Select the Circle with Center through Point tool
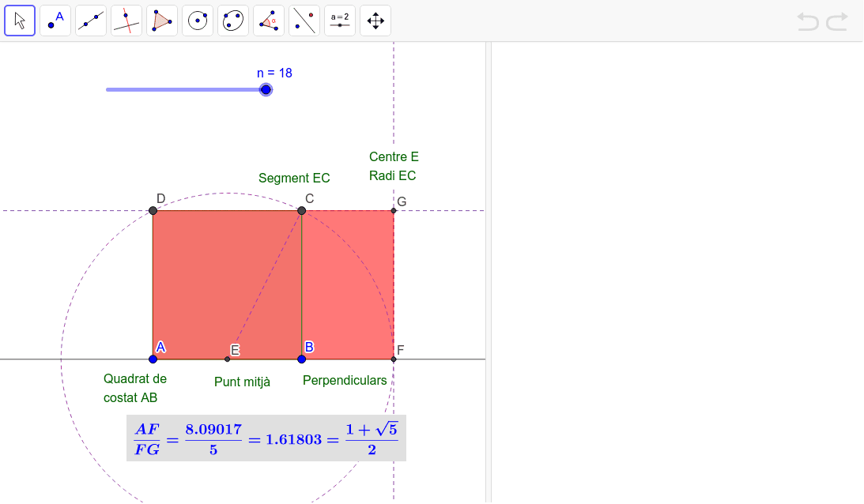Screen dimensions: 864x504 tap(198, 21)
